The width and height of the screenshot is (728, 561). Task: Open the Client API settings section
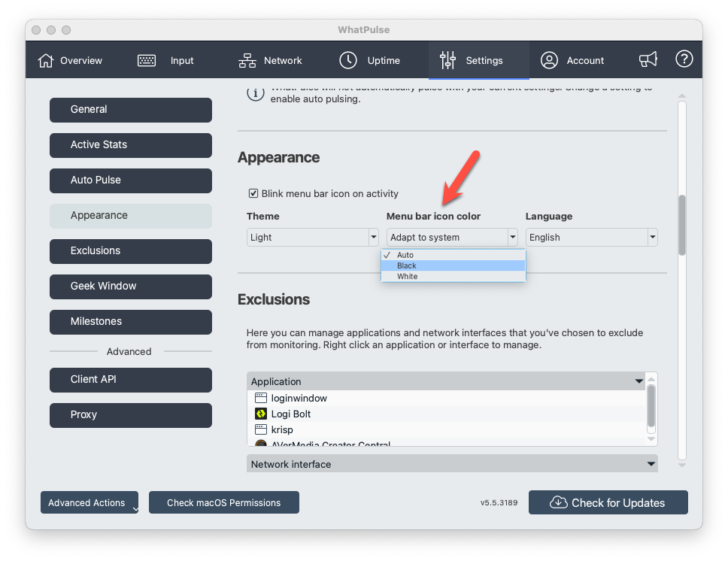(131, 380)
